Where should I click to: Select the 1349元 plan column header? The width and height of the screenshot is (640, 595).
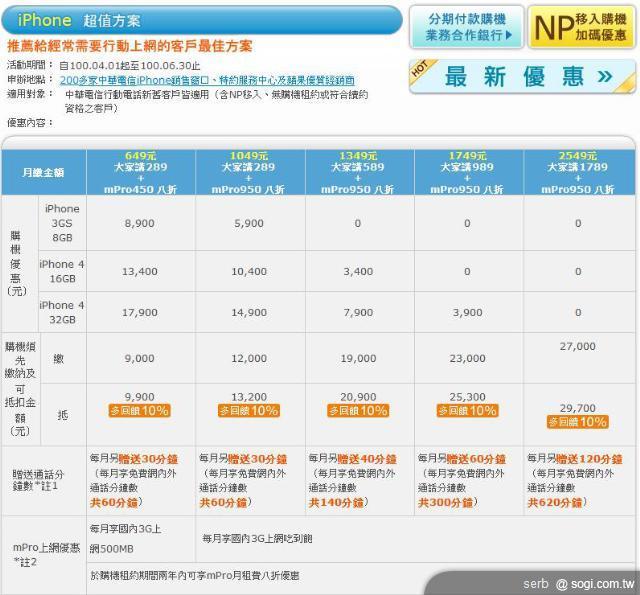(358, 172)
